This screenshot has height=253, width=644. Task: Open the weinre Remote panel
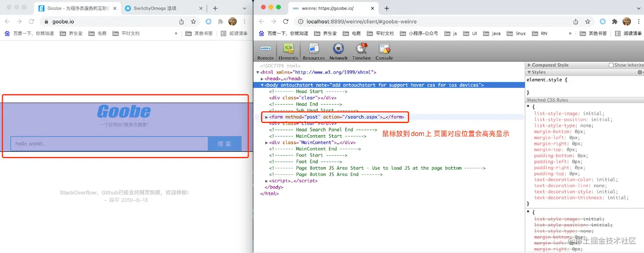[x=265, y=51]
